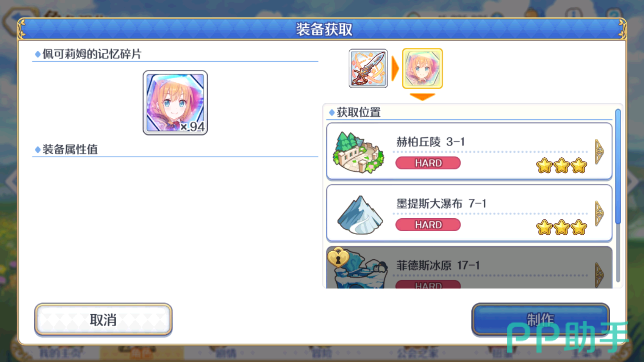Select the 赫柏丘陵 3-1 stage entry
Viewport: 644px width, 362px height.
tap(469, 152)
